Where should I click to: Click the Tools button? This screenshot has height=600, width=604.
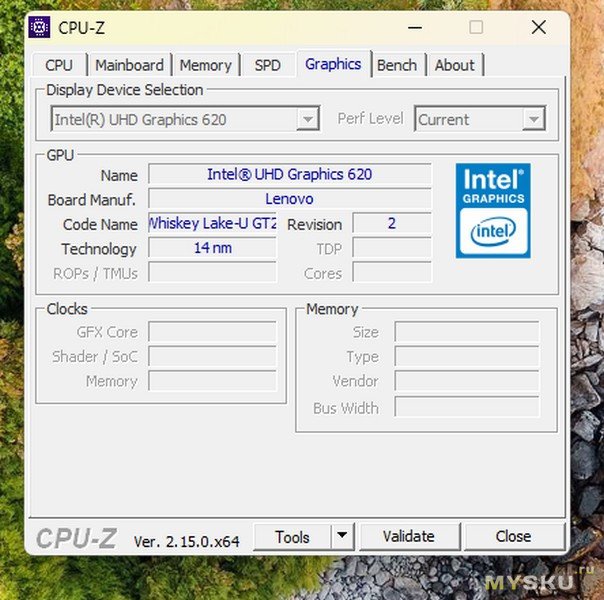(x=292, y=536)
